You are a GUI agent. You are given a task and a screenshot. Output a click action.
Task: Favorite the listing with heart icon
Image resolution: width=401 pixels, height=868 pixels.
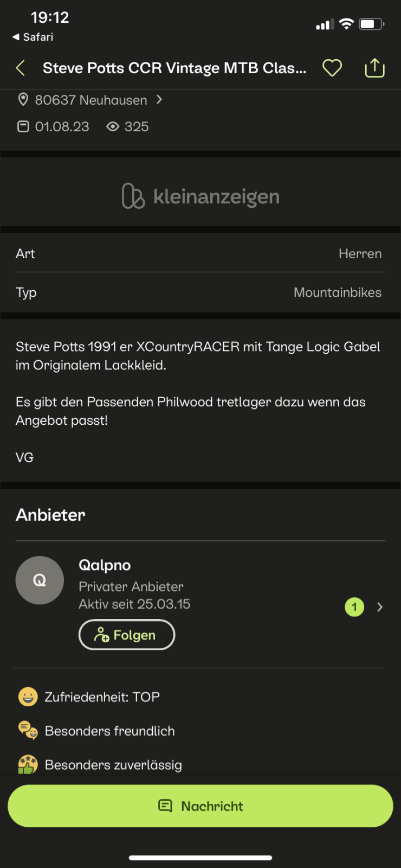tap(332, 68)
